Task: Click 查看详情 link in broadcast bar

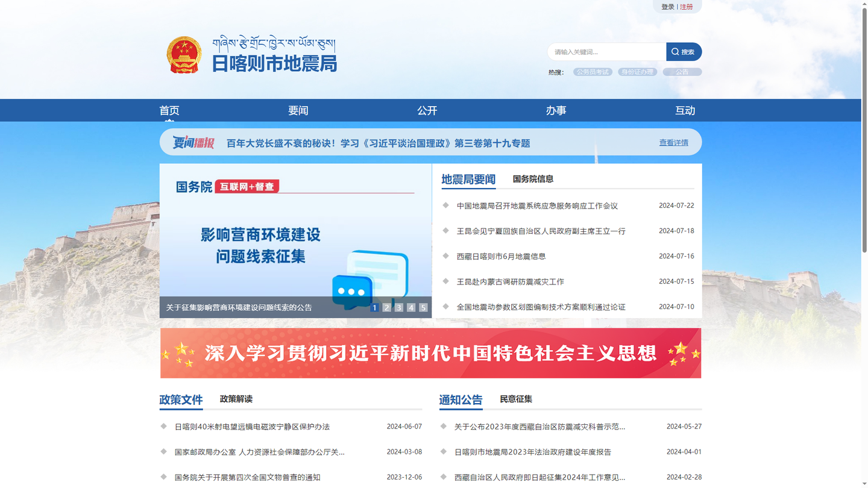Action: coord(673,143)
